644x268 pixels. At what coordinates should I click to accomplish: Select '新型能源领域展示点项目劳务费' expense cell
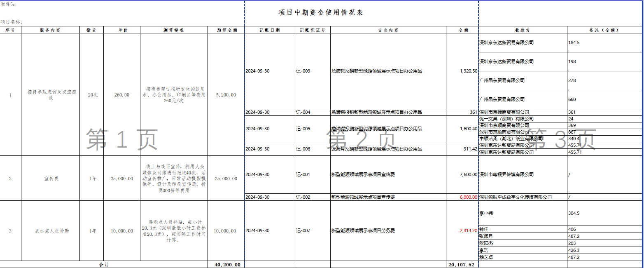click(388, 230)
